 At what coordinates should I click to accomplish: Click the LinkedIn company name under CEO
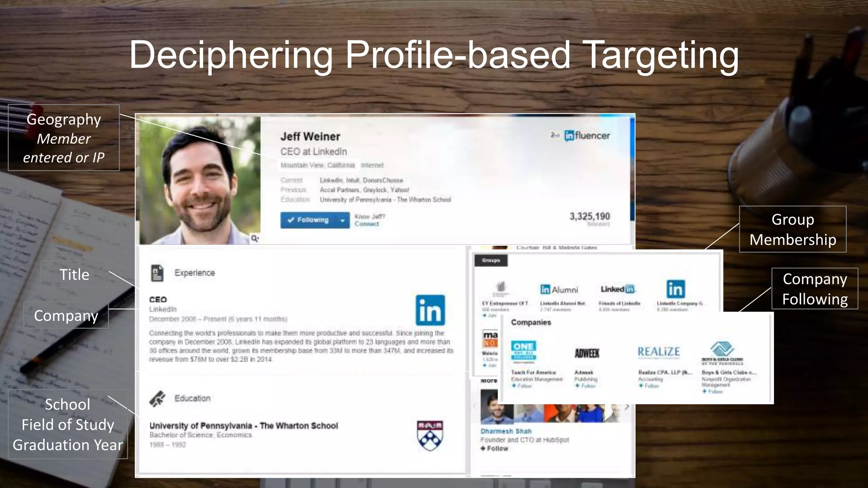[163, 309]
